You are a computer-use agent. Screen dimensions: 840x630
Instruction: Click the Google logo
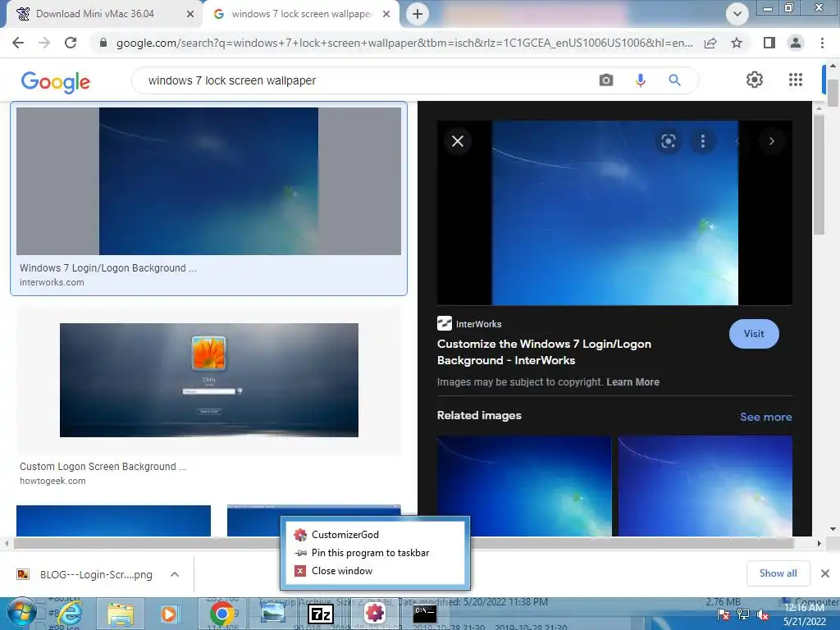[56, 81]
